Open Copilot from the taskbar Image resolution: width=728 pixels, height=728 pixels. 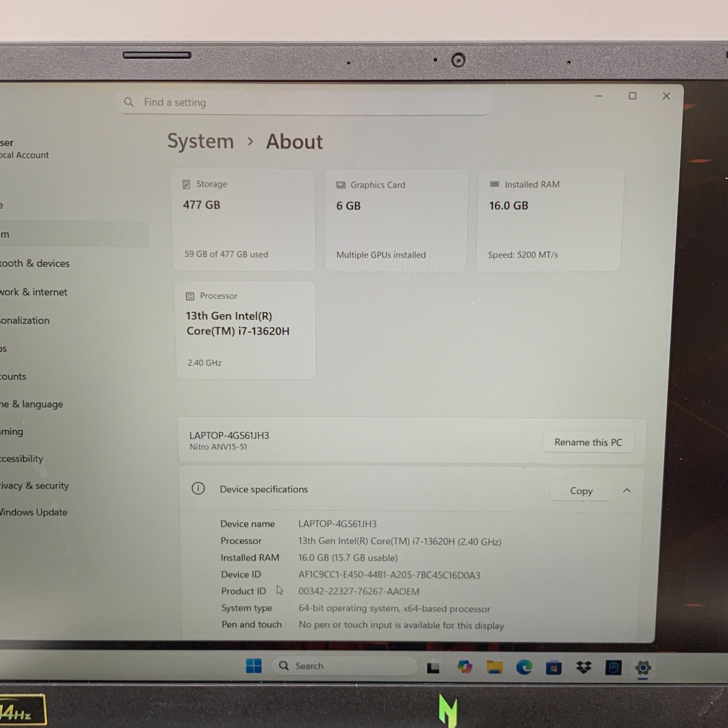coord(464,667)
